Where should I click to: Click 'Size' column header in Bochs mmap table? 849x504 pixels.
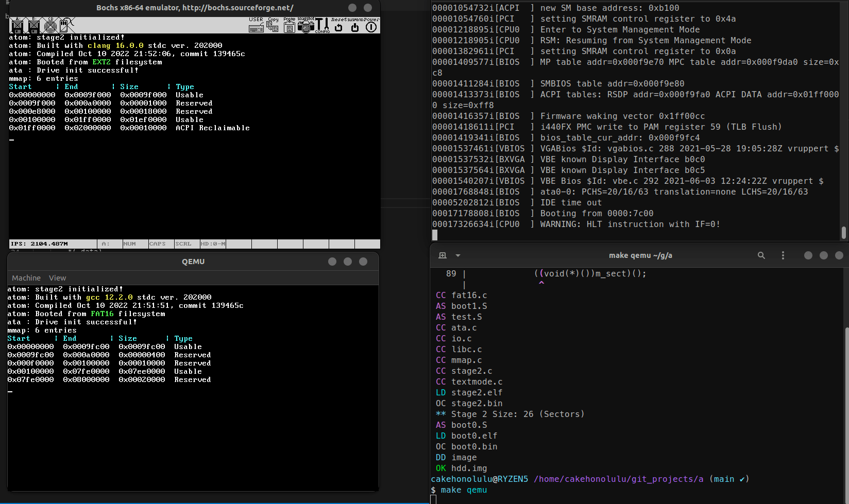129,87
